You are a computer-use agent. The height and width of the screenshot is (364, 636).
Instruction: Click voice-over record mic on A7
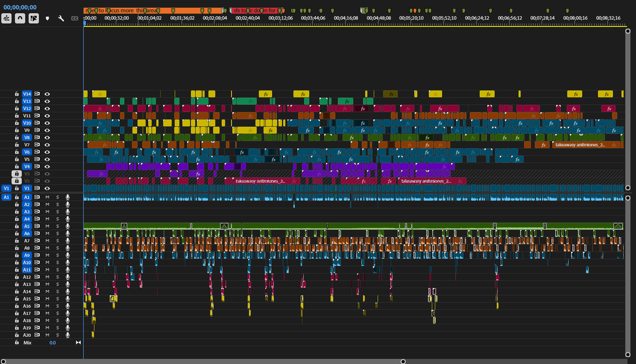click(x=68, y=241)
